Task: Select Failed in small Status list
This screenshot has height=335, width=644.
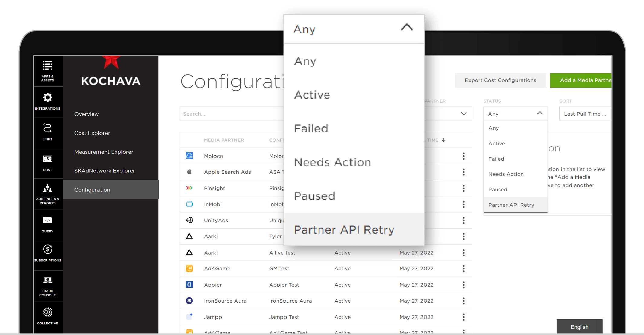Action: (516, 159)
